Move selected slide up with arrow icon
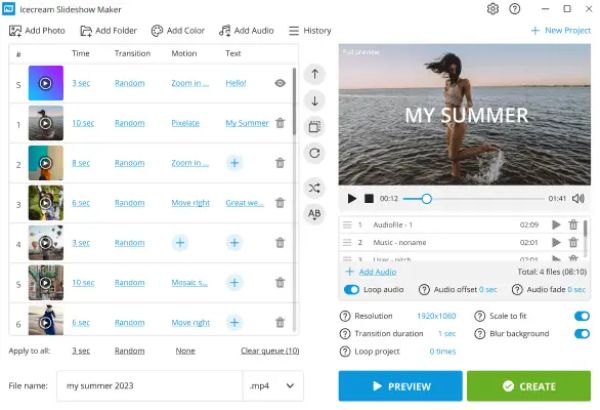 [x=315, y=74]
